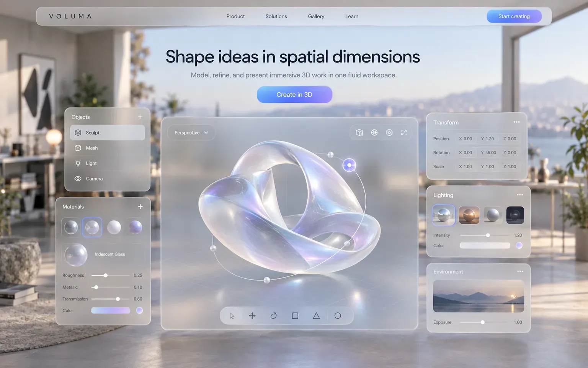588x368 pixels.
Task: Click the Rotation X value field
Action: click(465, 153)
